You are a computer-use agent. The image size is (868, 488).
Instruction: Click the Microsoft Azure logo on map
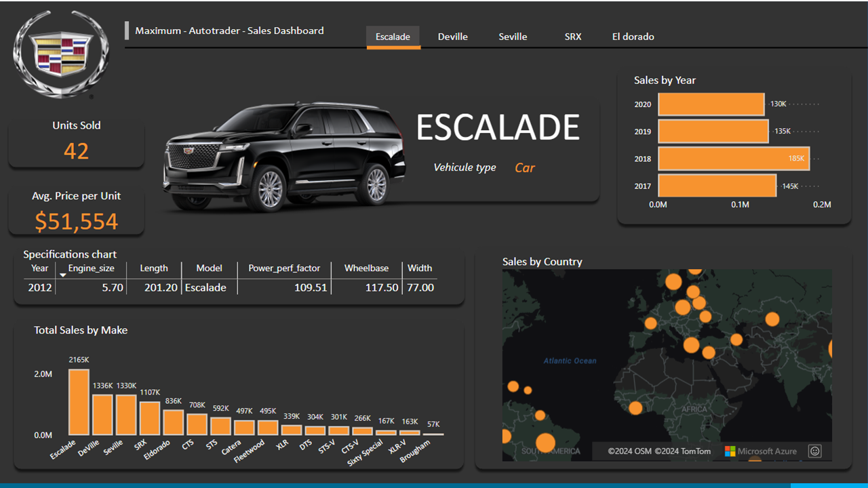pyautogui.click(x=761, y=451)
